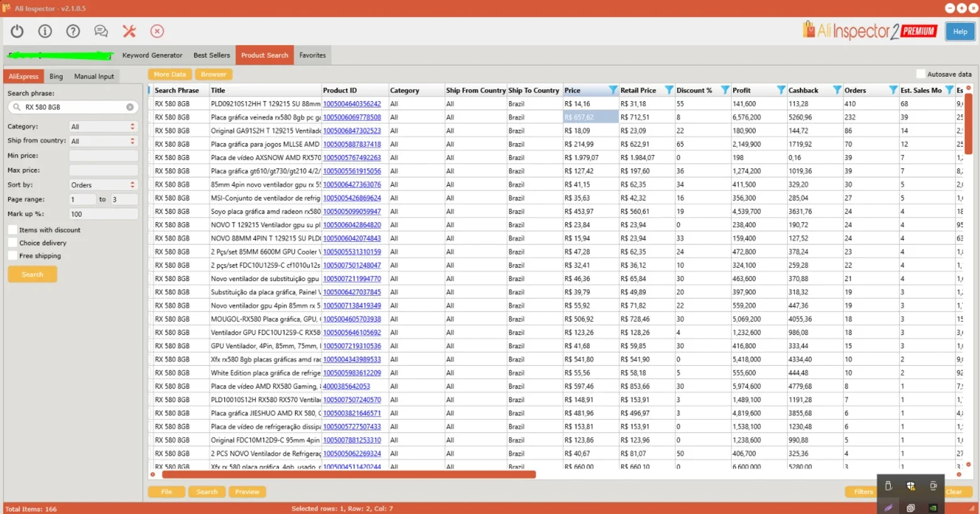
Task: Click the Mark up % input field
Action: pos(103,214)
